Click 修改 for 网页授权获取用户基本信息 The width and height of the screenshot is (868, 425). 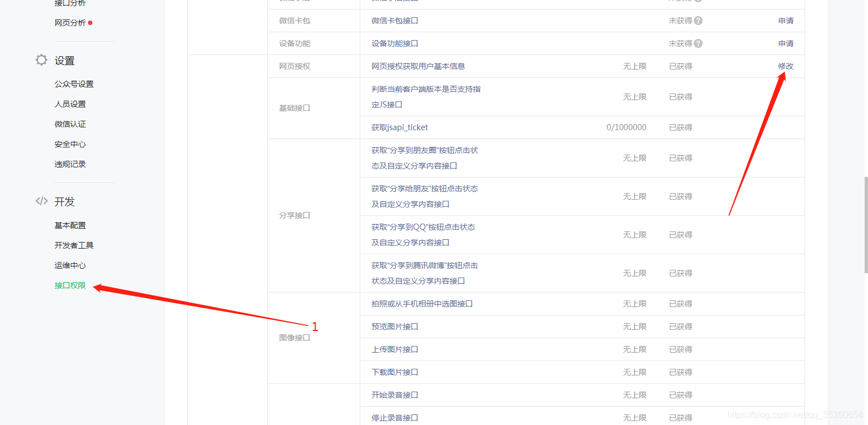click(x=786, y=66)
